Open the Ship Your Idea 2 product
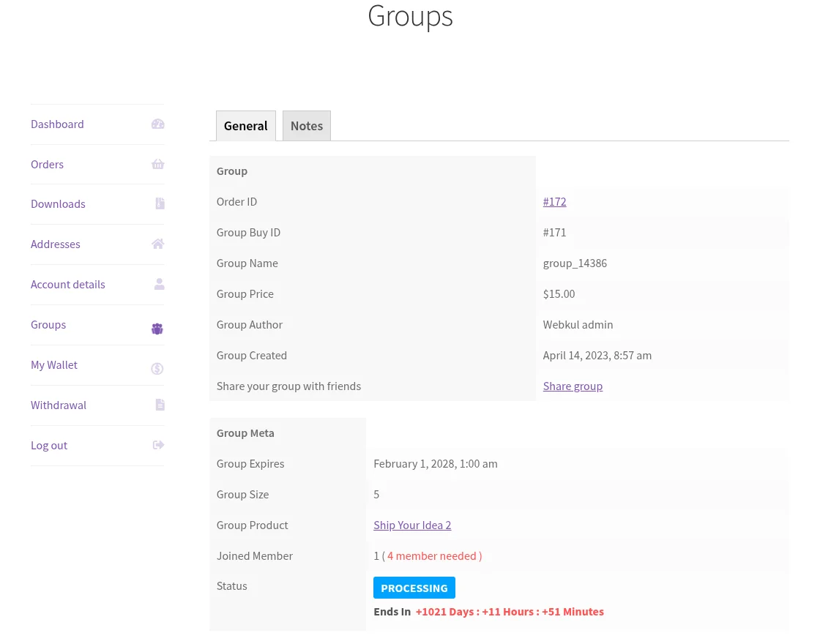 coord(412,525)
